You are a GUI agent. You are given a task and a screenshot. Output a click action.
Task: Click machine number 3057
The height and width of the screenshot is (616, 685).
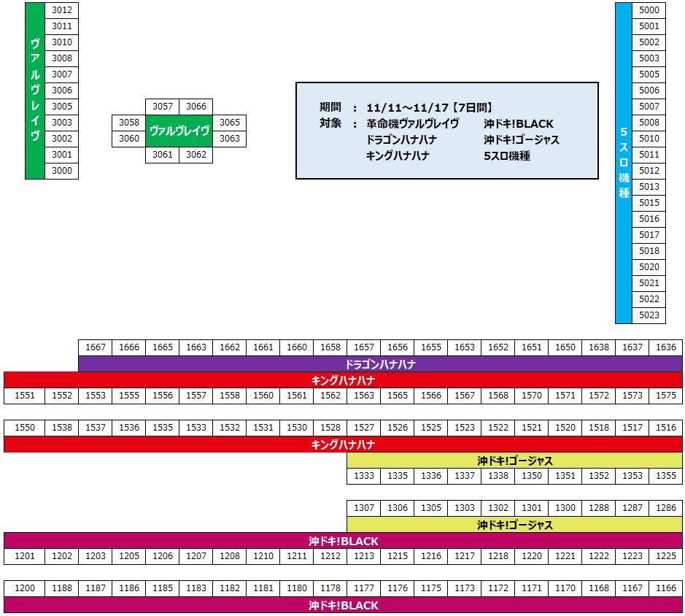162,107
